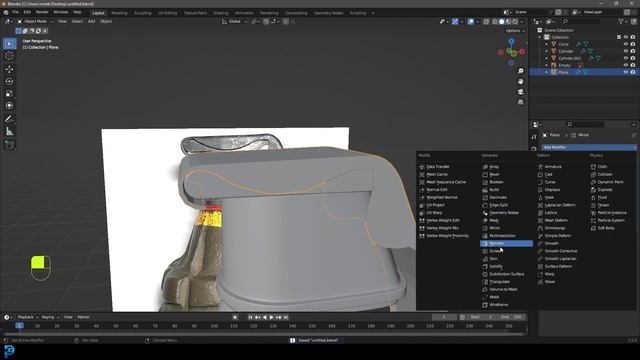Toggle the camera view icon
The height and width of the screenshot is (360, 640).
[x=520, y=91]
